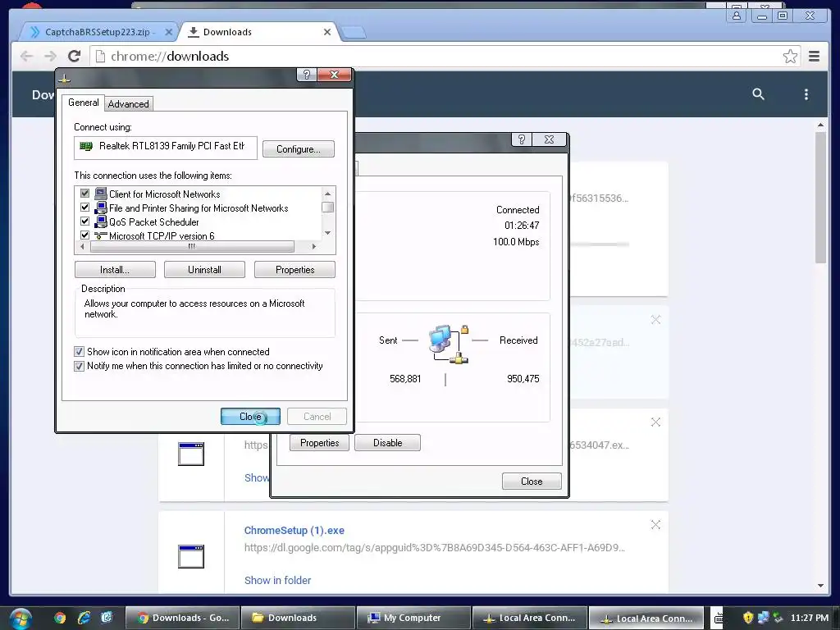
Task: Click page vertical scrollbar thumb
Action: click(x=820, y=197)
